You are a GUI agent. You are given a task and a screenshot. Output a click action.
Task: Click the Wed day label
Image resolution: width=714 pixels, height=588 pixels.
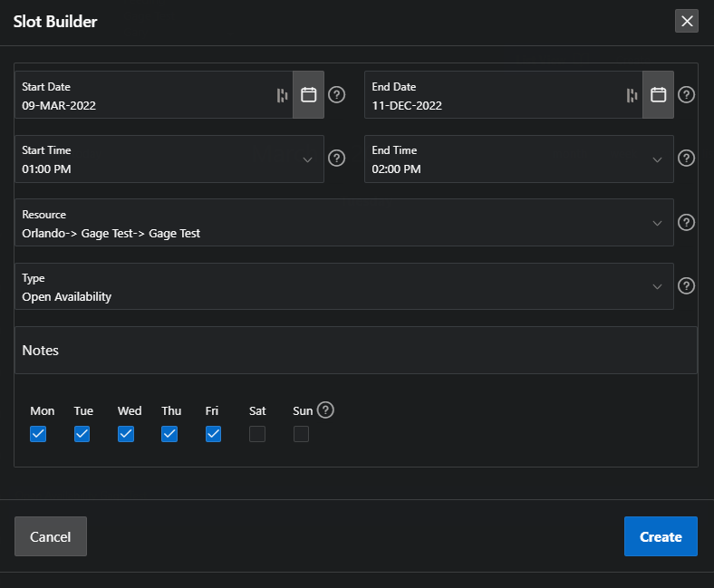click(x=130, y=410)
